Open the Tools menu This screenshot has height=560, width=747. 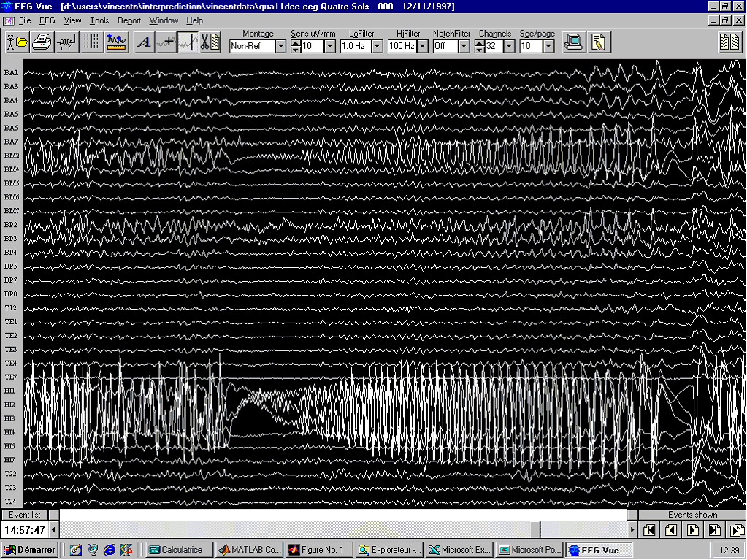[x=99, y=20]
